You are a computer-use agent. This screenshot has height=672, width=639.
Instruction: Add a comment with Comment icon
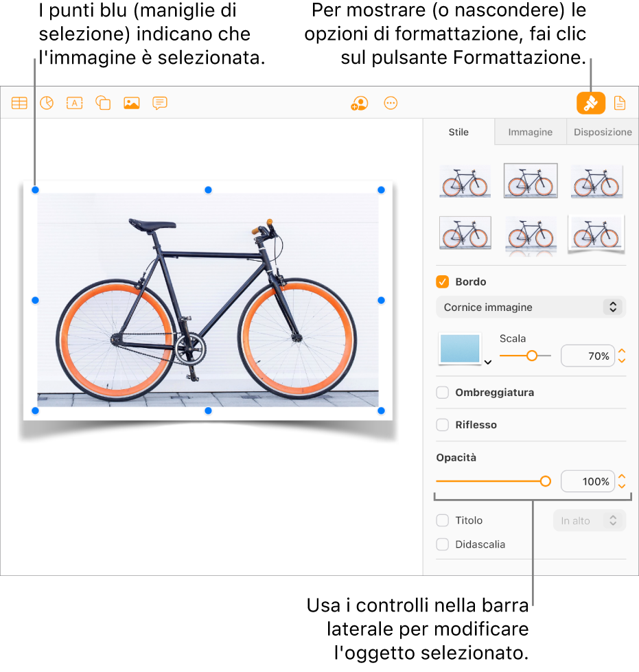160,103
